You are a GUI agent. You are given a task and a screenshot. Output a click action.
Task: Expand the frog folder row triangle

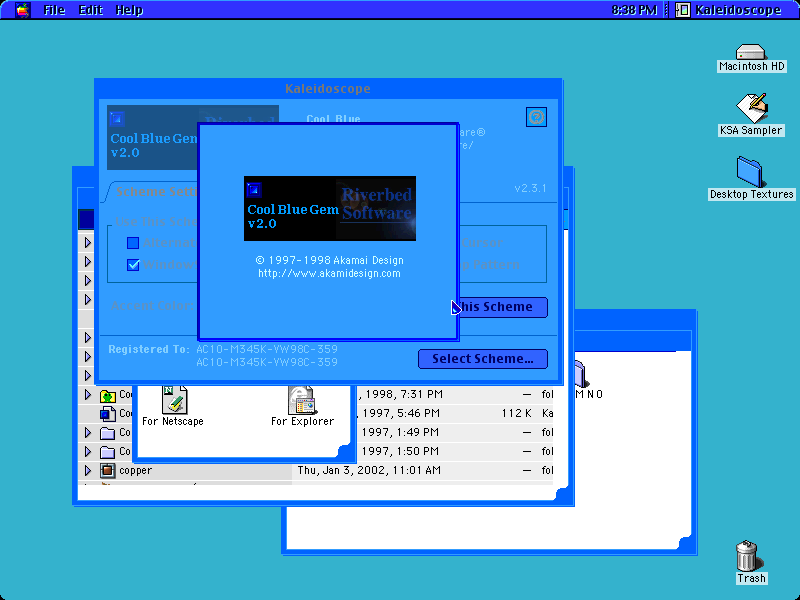tap(88, 395)
